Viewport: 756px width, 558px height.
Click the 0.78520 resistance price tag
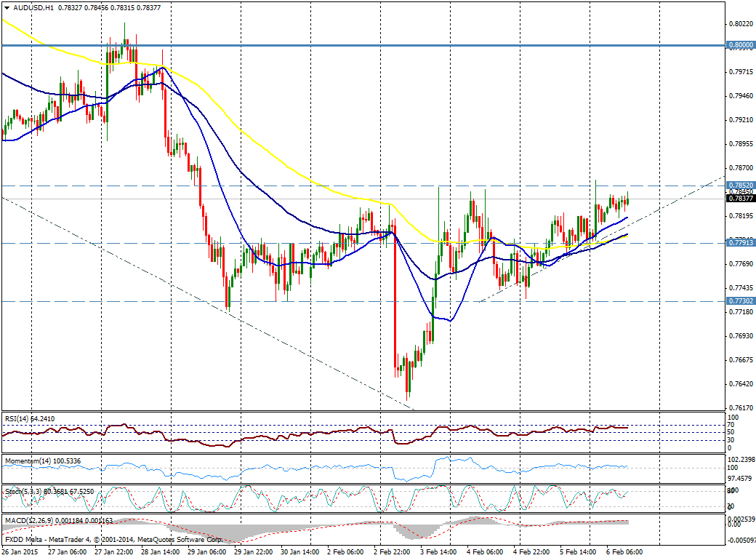click(x=740, y=186)
